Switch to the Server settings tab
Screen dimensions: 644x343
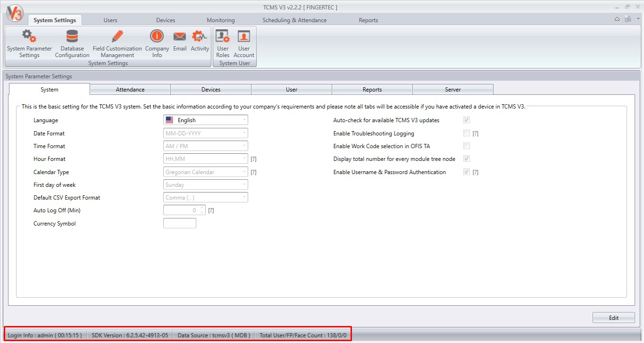point(453,89)
